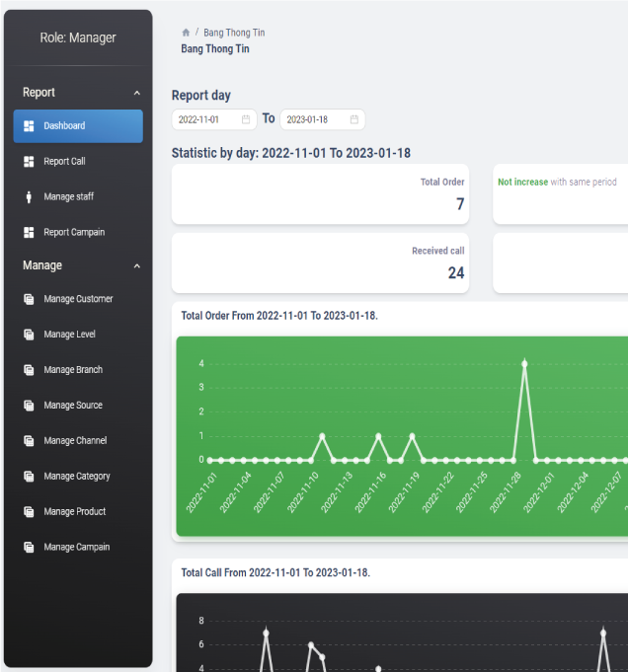Viewport: 628px width, 672px height.
Task: Collapse the Report section chevron
Action: (137, 93)
